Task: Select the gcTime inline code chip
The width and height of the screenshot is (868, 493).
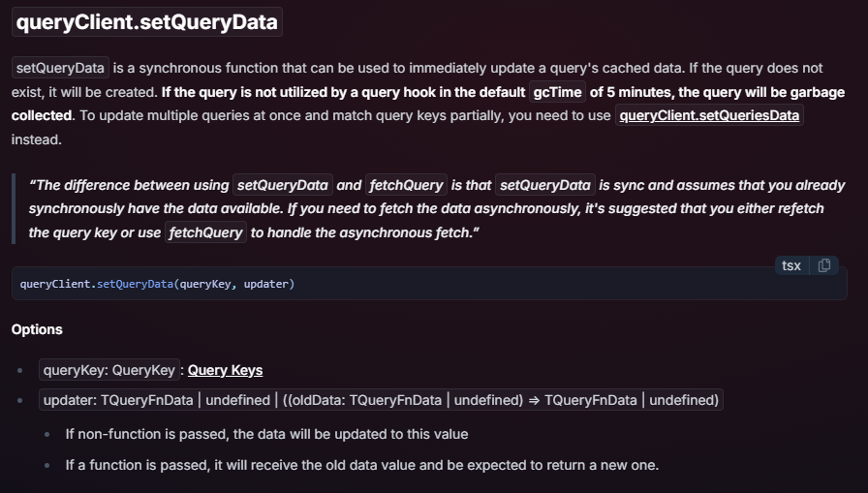Action: (557, 92)
